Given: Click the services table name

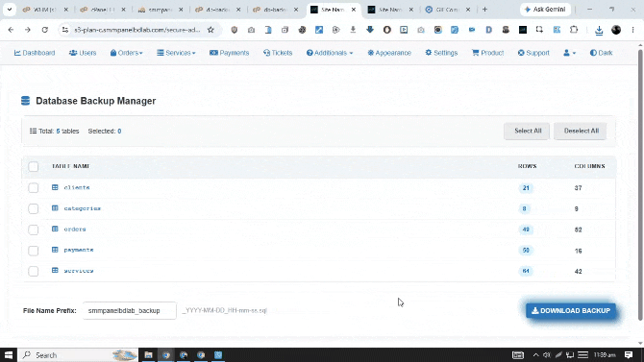Looking at the screenshot, I should 79,271.
